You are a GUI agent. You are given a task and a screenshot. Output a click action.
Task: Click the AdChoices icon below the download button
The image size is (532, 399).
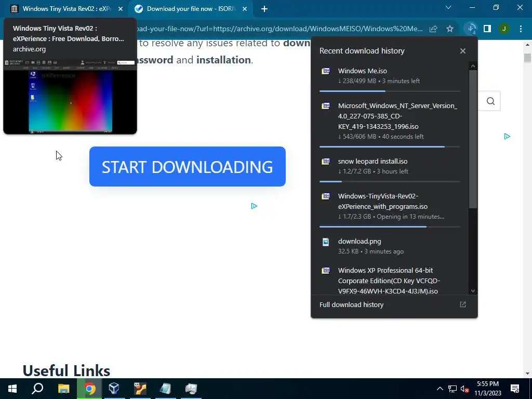(x=254, y=206)
